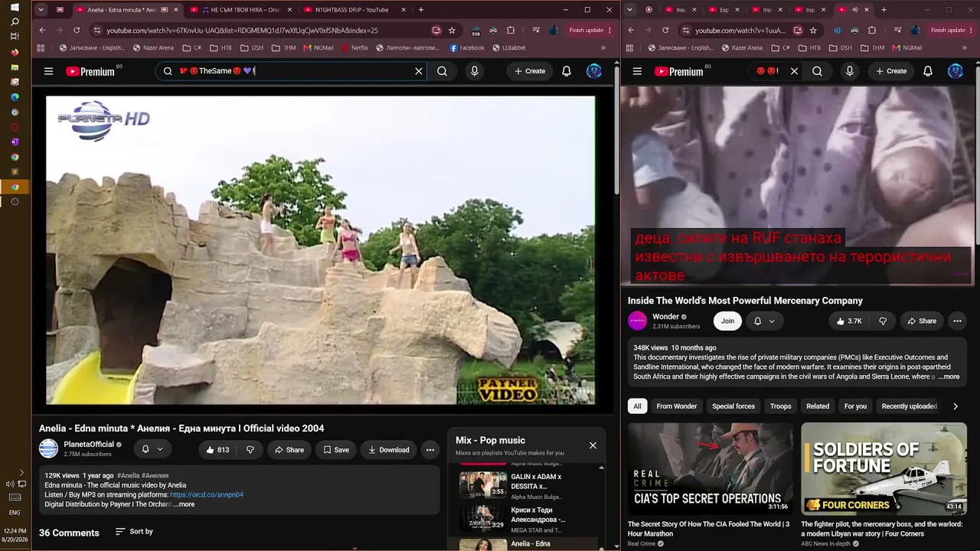Open the guide menu in the right YouTube window
The image size is (980, 551).
coord(638,71)
